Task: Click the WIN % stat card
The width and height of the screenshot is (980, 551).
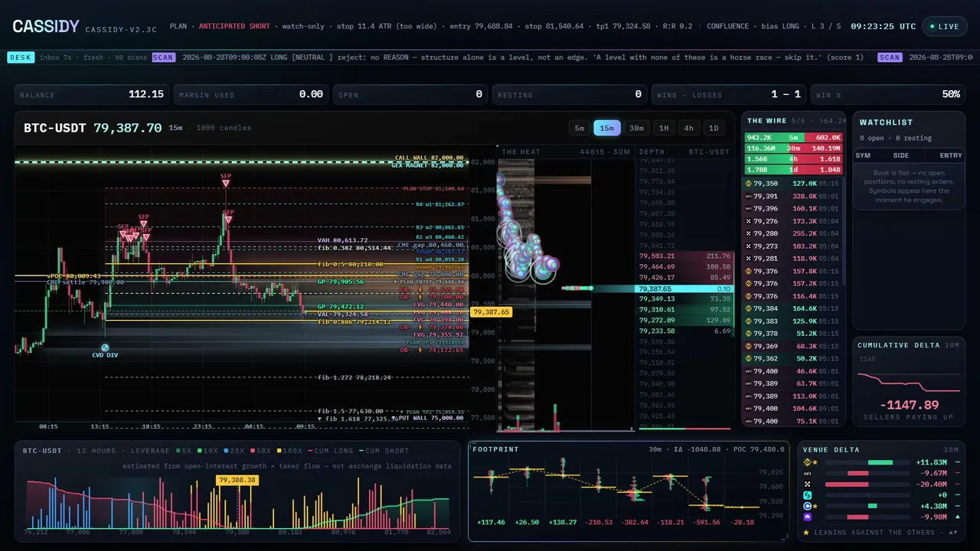Action: click(888, 94)
